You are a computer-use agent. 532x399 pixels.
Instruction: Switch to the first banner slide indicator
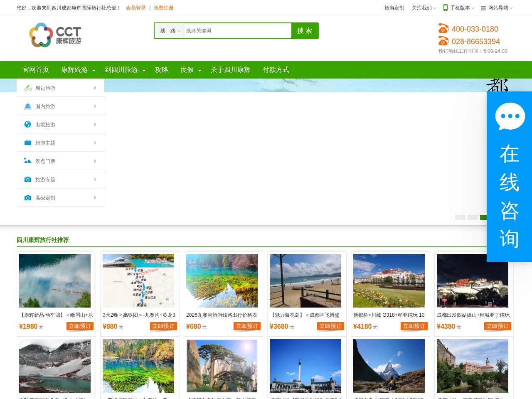point(460,217)
